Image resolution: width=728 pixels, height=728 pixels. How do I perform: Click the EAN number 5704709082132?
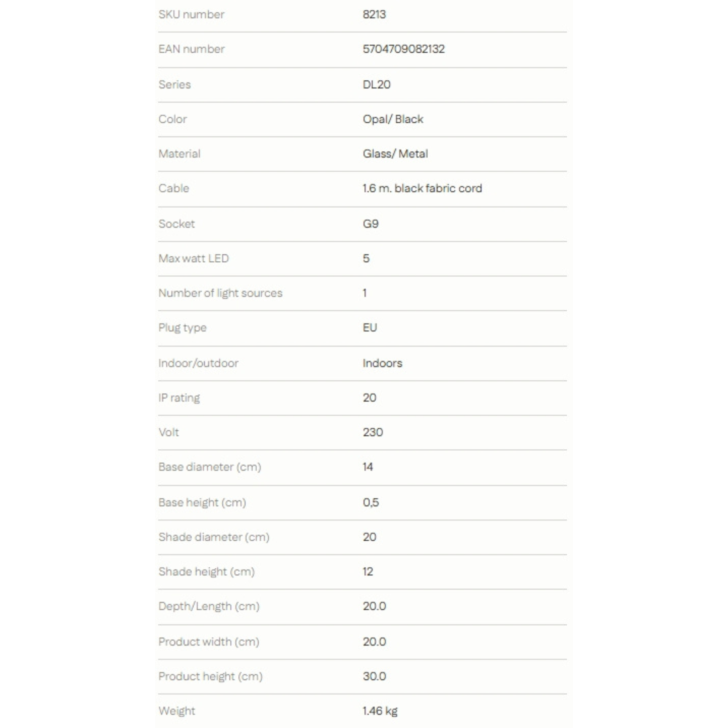pos(403,49)
